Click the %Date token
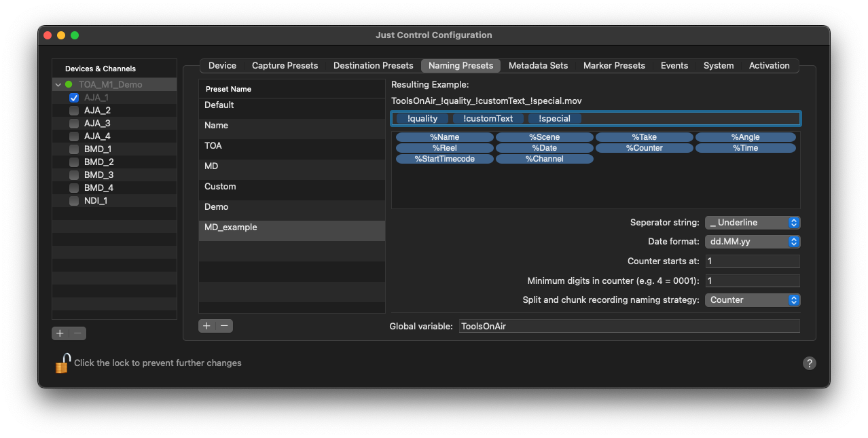This screenshot has height=438, width=868. [x=545, y=148]
